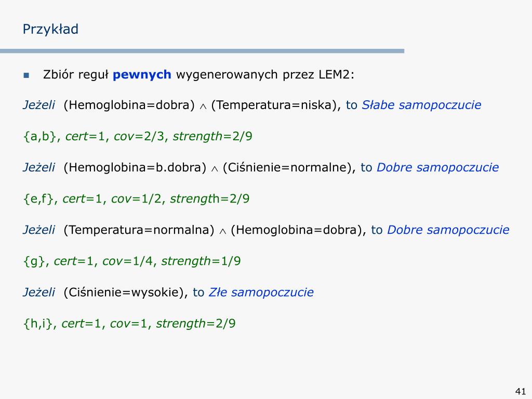Click the blue square bullet marker

(26, 75)
